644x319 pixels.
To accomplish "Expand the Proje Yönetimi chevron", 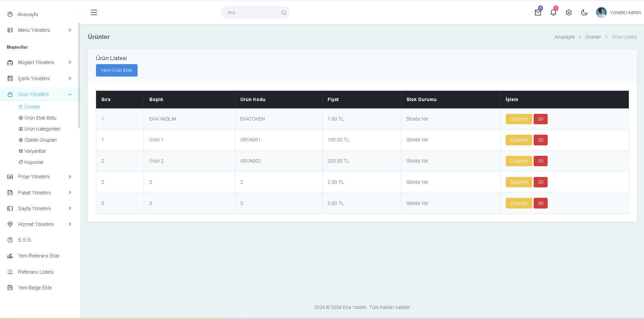I will point(70,177).
